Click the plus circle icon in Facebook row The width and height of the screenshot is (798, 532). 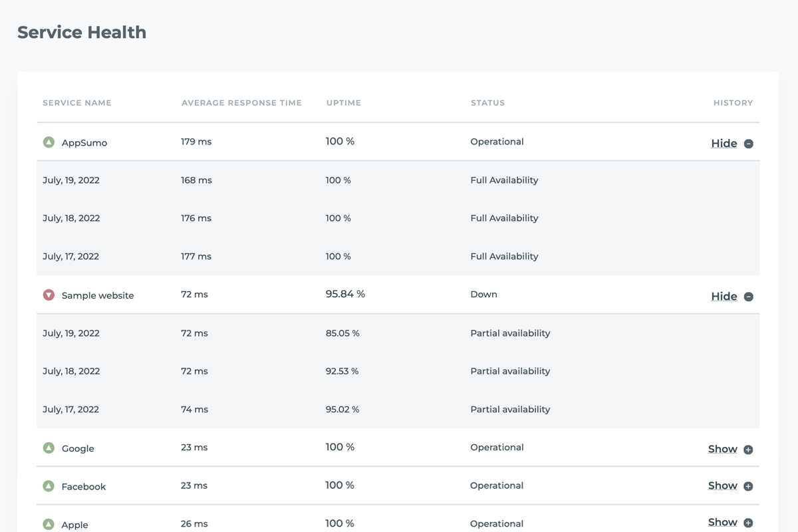tap(748, 486)
